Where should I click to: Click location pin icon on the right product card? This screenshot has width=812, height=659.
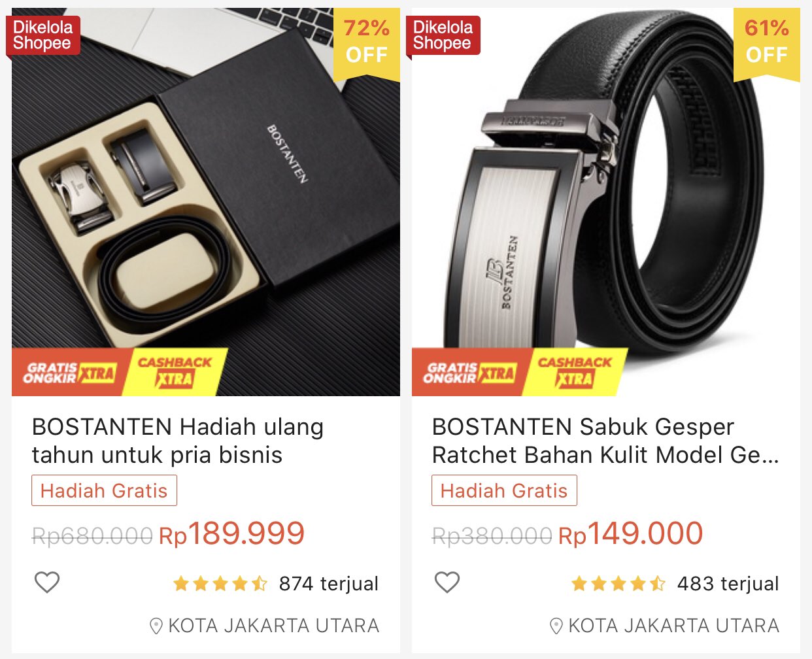pyautogui.click(x=556, y=626)
